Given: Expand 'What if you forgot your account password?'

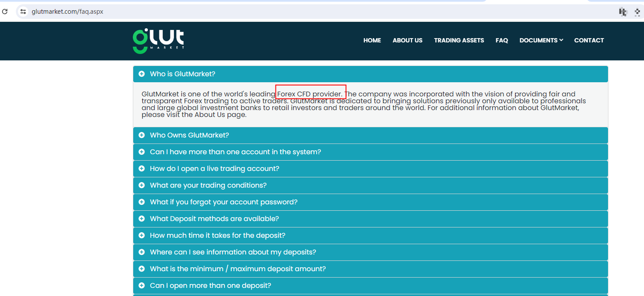Looking at the screenshot, I should 371,202.
